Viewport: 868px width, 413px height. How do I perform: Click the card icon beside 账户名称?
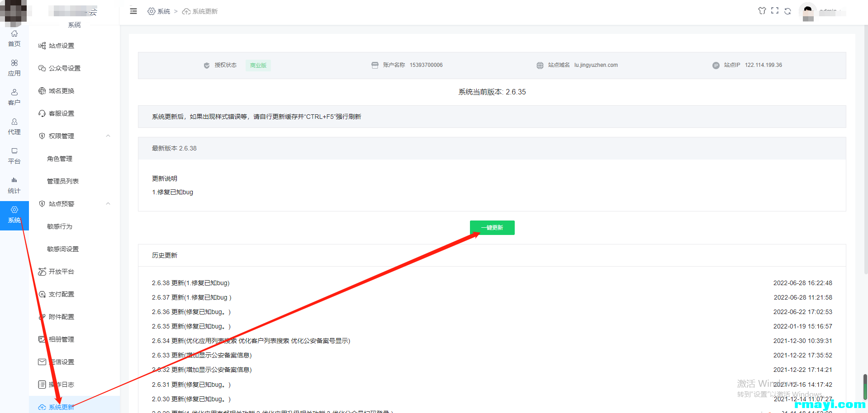(x=375, y=65)
